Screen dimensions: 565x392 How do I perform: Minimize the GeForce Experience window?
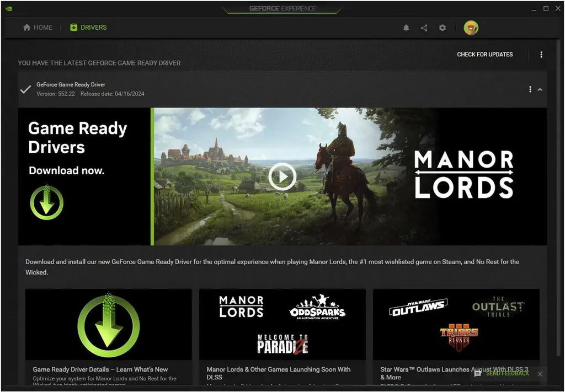click(x=534, y=9)
